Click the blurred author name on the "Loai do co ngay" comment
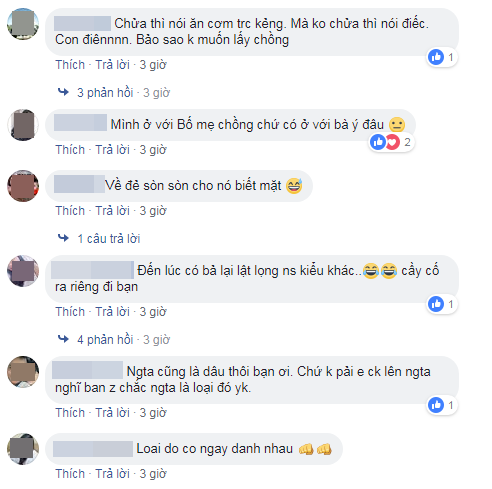Image resolution: width=492 pixels, height=489 pixels. (93, 449)
